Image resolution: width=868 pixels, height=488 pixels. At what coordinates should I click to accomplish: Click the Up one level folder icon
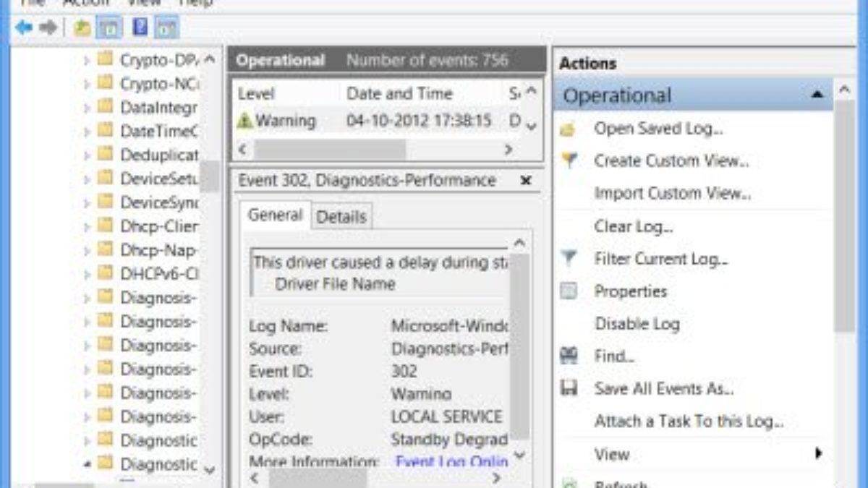pos(82,28)
